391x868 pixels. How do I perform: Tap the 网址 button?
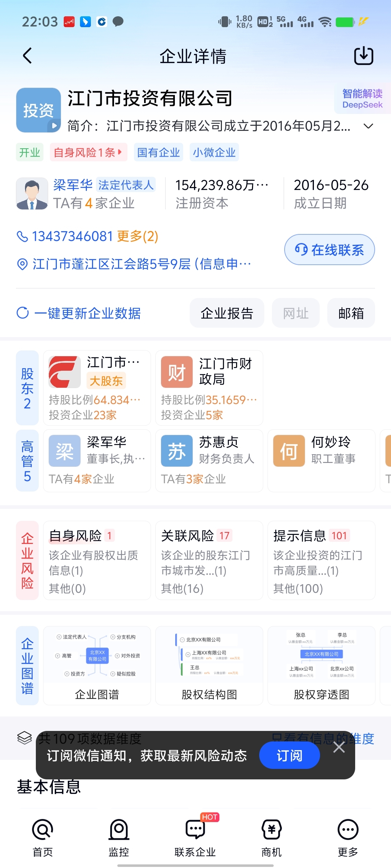[296, 313]
